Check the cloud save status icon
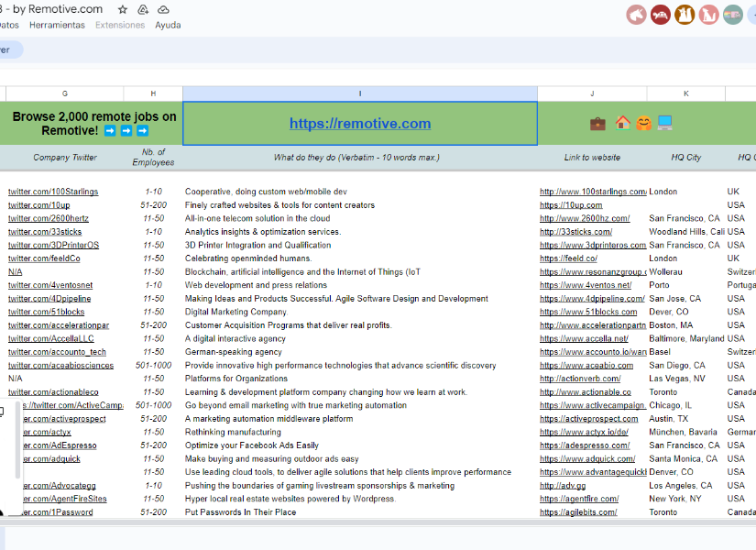The height and width of the screenshot is (550, 756). pyautogui.click(x=163, y=9)
